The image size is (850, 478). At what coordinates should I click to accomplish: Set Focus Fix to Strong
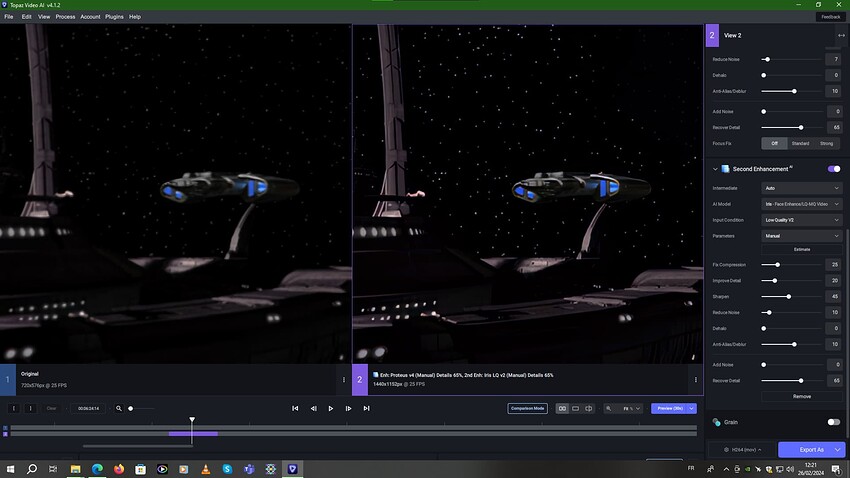point(826,143)
